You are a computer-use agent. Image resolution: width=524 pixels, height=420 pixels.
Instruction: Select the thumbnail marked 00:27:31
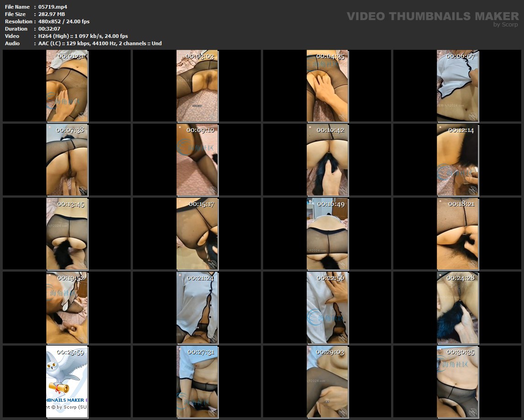(197, 382)
